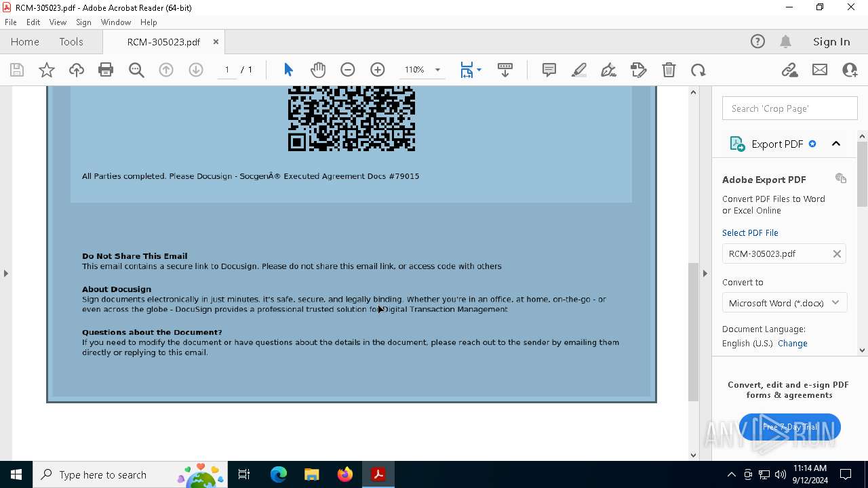The width and height of the screenshot is (868, 488).
Task: Share a link to file icon
Action: coord(790,70)
